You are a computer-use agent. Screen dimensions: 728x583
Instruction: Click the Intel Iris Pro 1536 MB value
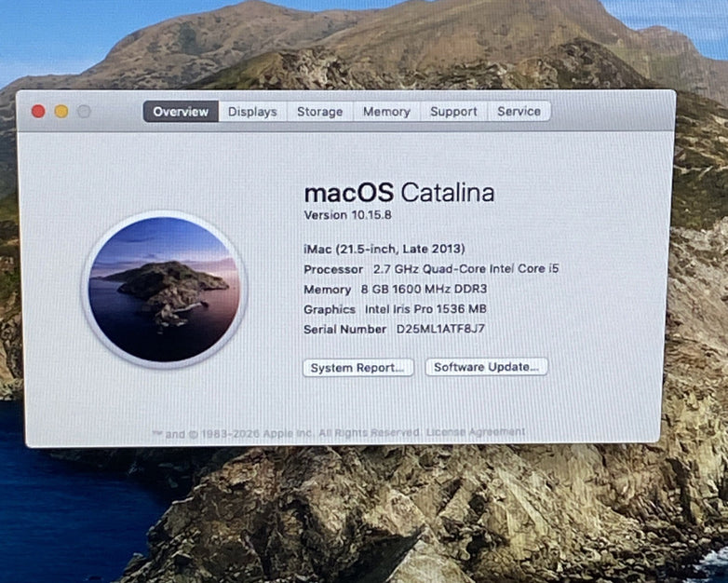click(425, 309)
